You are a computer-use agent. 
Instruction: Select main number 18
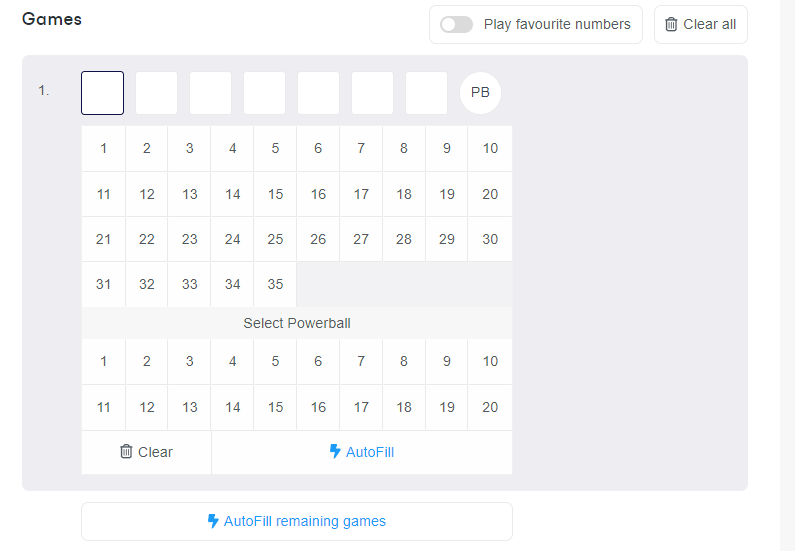[x=404, y=194]
